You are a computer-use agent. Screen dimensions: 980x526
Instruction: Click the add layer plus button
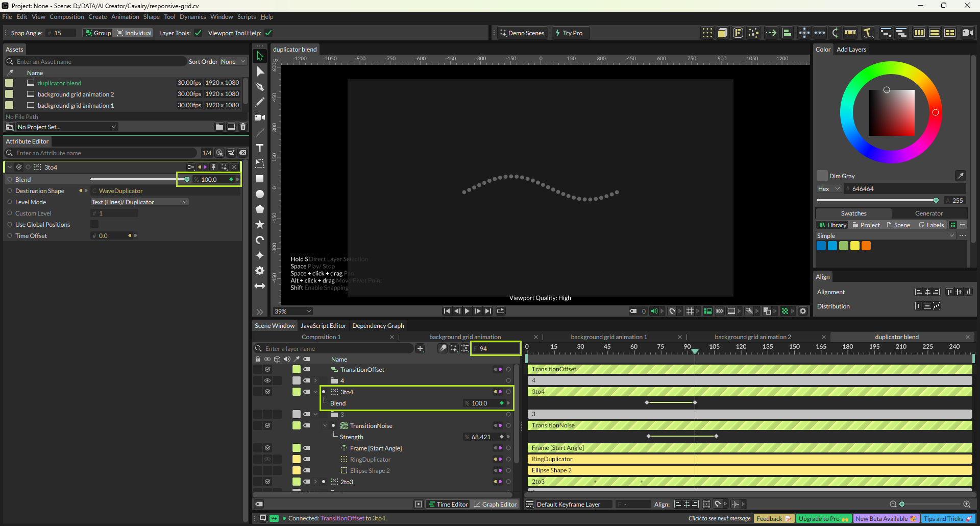tap(420, 349)
